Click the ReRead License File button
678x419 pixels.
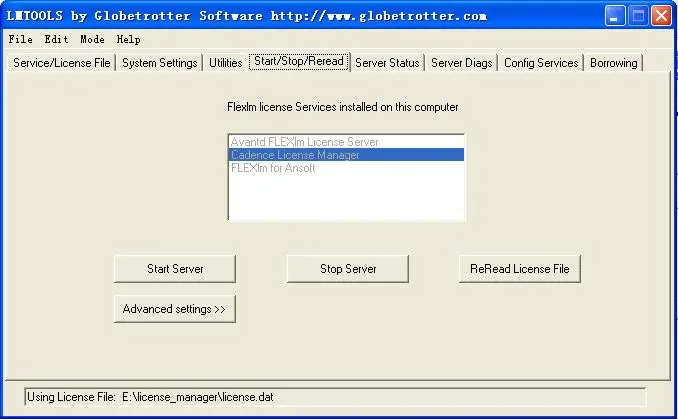click(520, 269)
